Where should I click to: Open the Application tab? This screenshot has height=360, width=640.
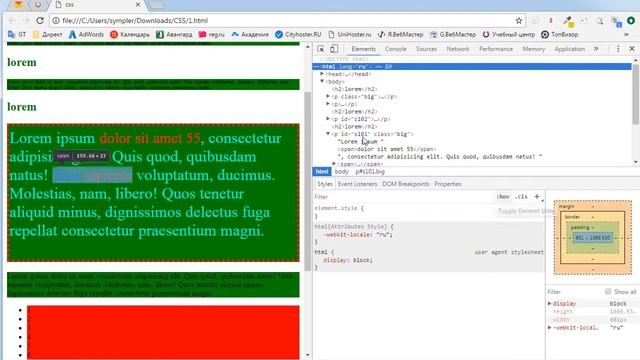click(x=570, y=49)
